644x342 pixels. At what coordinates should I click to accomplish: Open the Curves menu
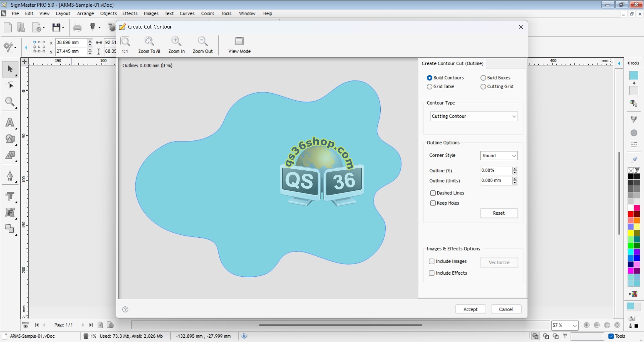[187, 13]
